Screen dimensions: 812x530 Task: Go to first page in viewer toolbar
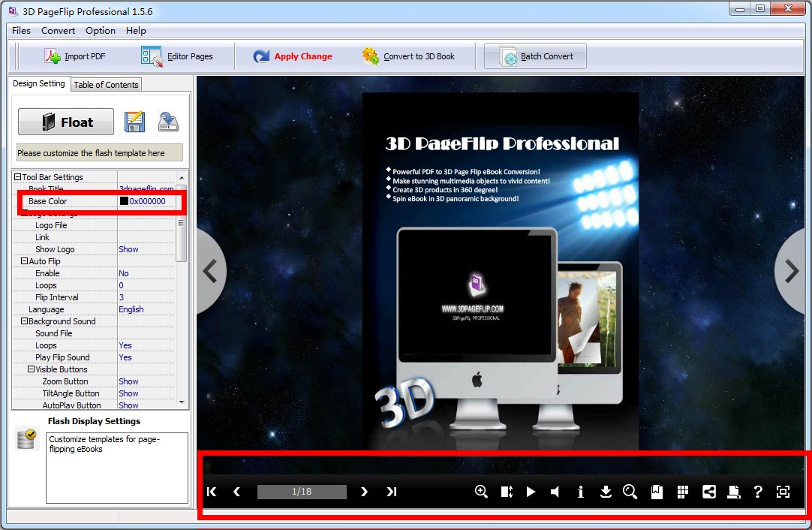(212, 492)
